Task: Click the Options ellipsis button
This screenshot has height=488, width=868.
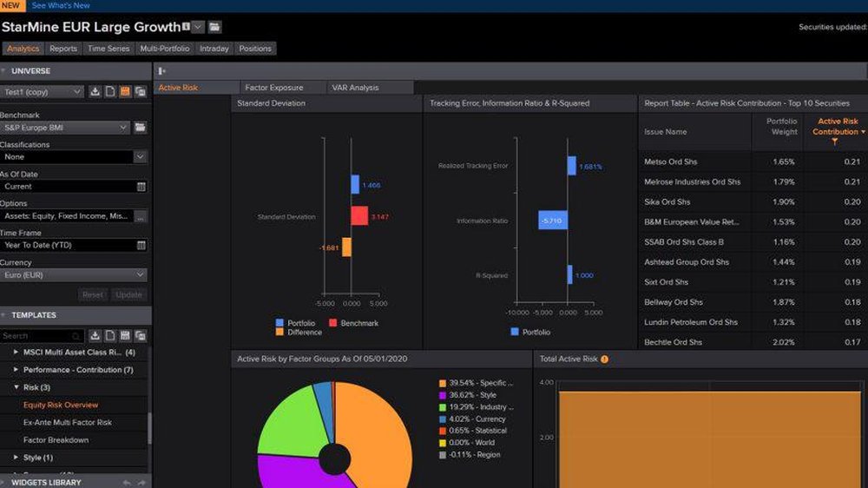Action: (141, 216)
